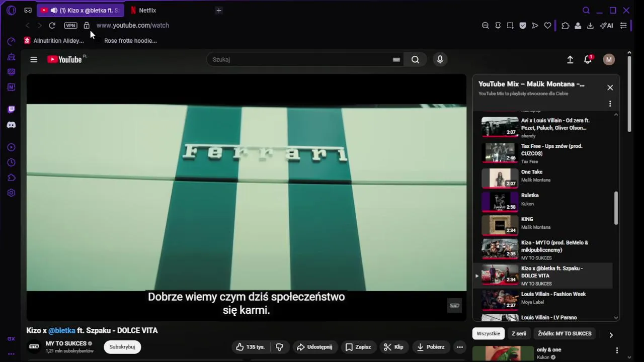Click the send flow arrow icon
644x362 pixels.
pos(535,25)
